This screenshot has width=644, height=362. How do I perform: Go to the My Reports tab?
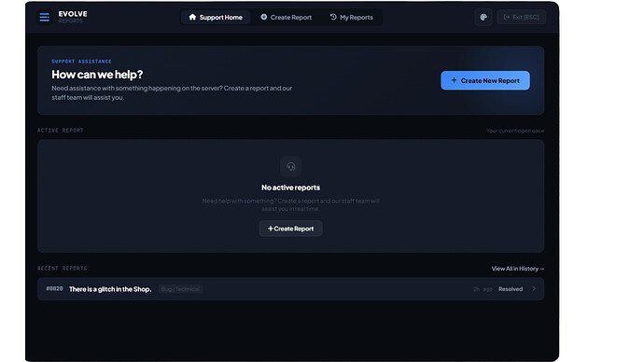pyautogui.click(x=352, y=17)
